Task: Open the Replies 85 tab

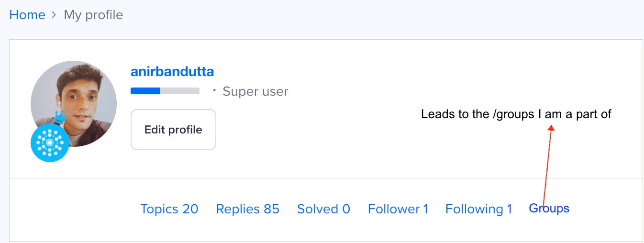Action: 248,209
